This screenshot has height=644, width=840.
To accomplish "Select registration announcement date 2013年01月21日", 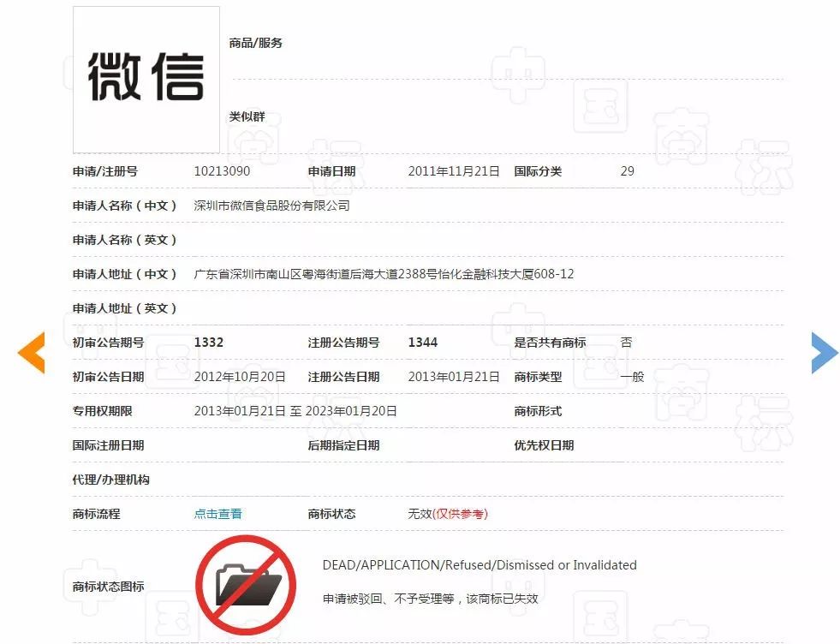I will [x=454, y=377].
